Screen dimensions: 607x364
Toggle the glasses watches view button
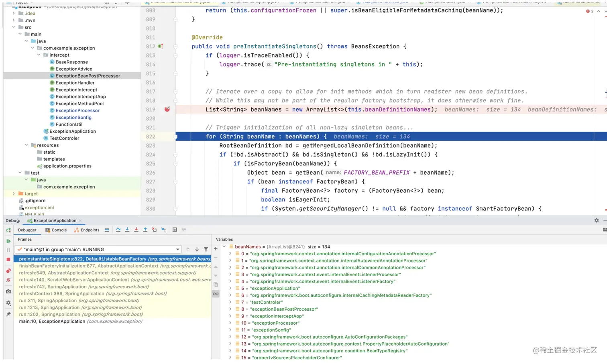click(x=216, y=294)
